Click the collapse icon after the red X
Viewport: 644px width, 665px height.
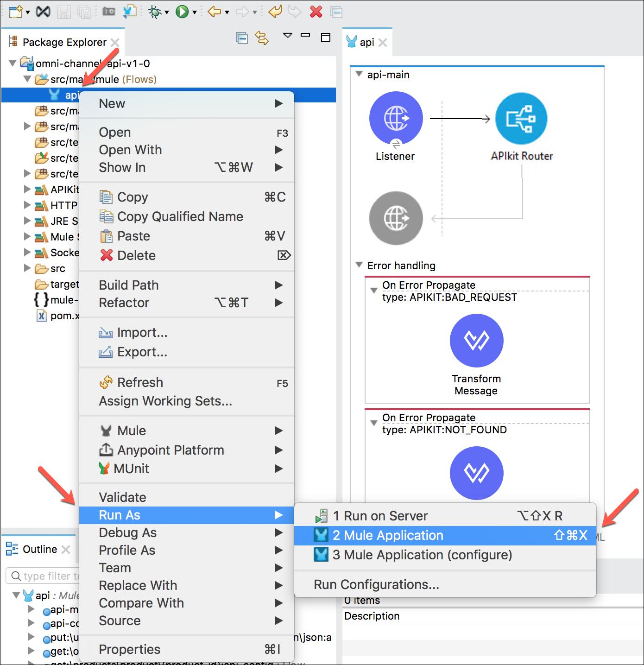[x=337, y=12]
